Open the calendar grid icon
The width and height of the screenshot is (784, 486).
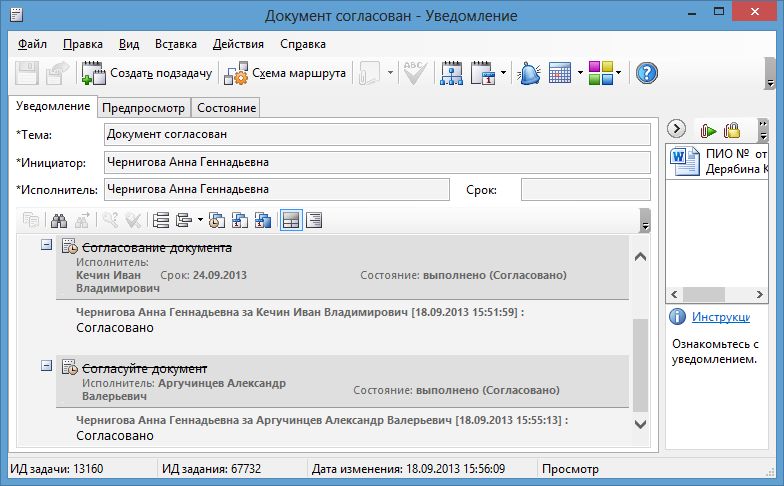click(560, 73)
